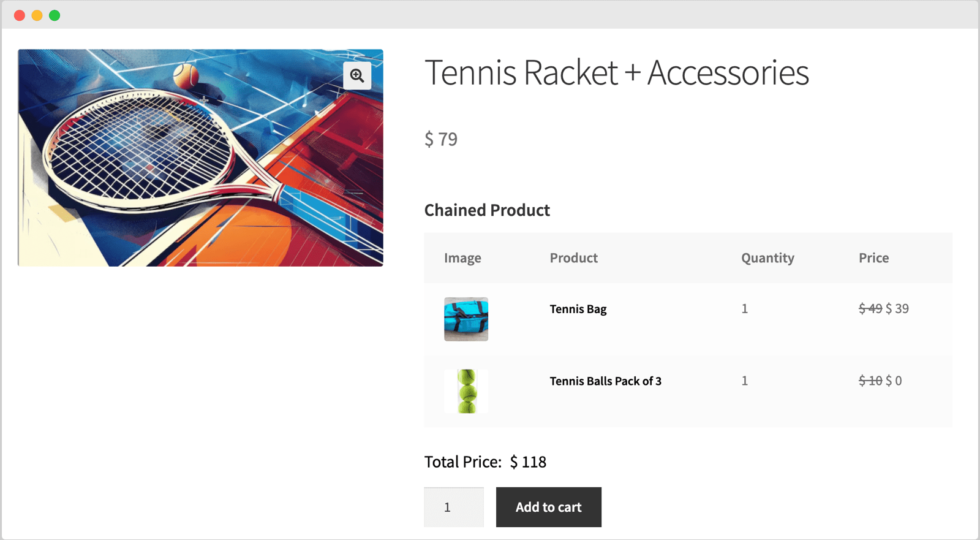Click the Tennis Balls Pack thumbnail image
The image size is (980, 540).
point(466,390)
